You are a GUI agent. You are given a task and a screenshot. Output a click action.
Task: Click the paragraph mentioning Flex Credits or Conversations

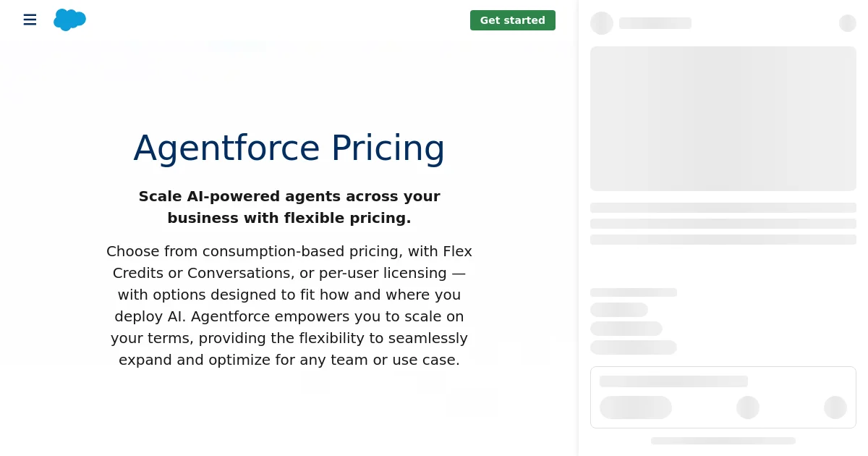289,305
